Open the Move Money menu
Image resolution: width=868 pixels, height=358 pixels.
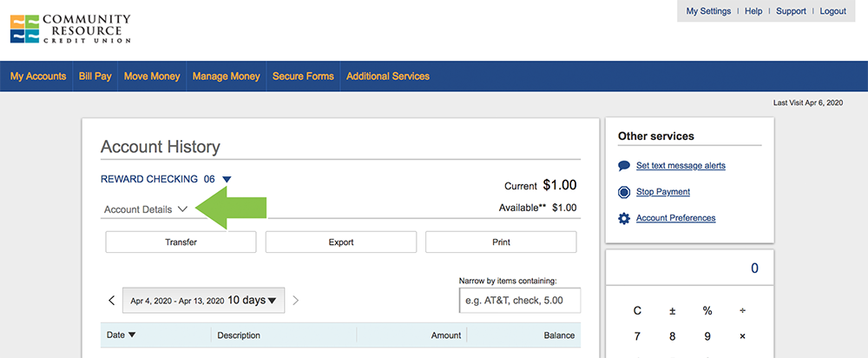pyautogui.click(x=152, y=76)
